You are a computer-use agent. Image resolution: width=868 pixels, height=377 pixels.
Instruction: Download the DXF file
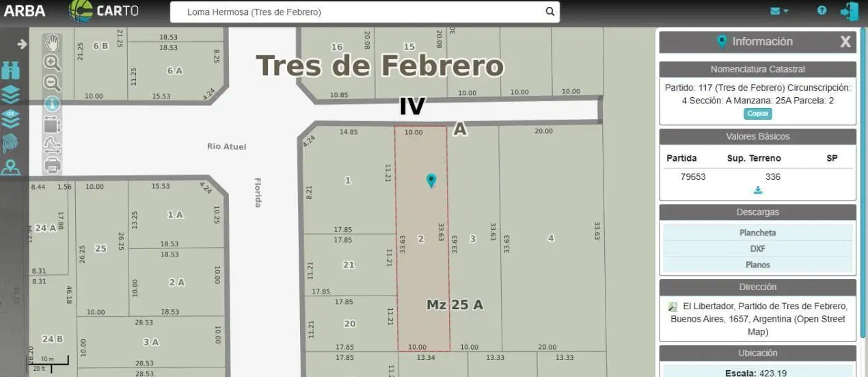pos(757,248)
